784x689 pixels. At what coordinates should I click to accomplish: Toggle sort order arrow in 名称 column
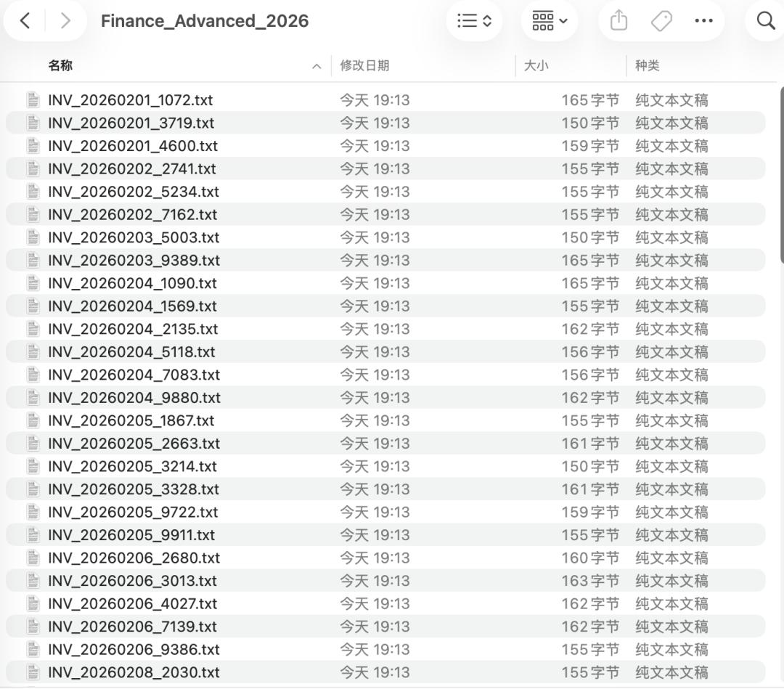click(x=316, y=66)
